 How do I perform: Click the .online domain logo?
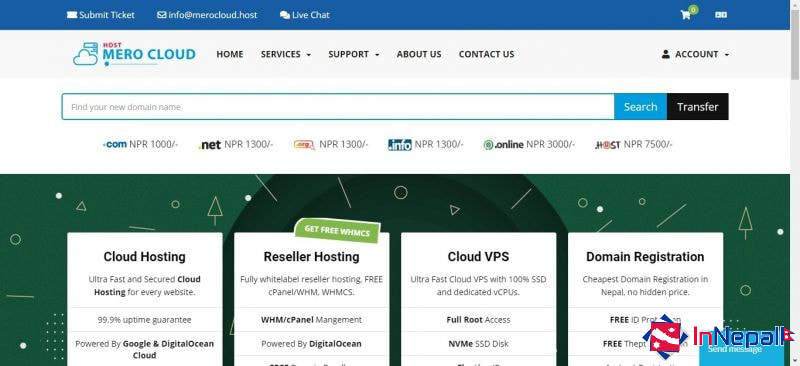click(503, 145)
